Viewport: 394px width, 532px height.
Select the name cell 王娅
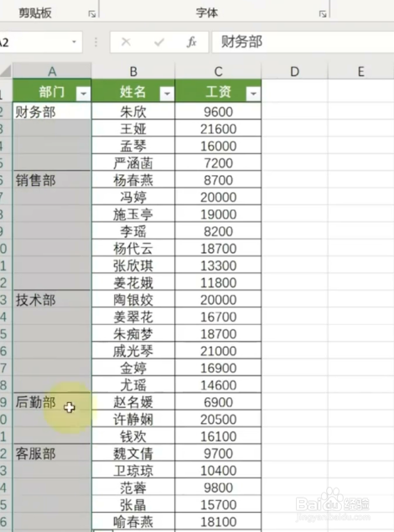click(133, 128)
